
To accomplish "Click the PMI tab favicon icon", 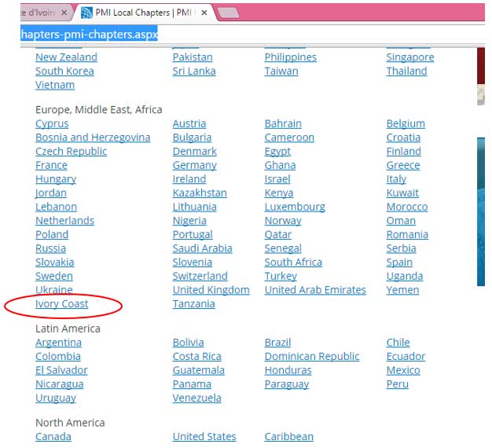I will tap(86, 13).
